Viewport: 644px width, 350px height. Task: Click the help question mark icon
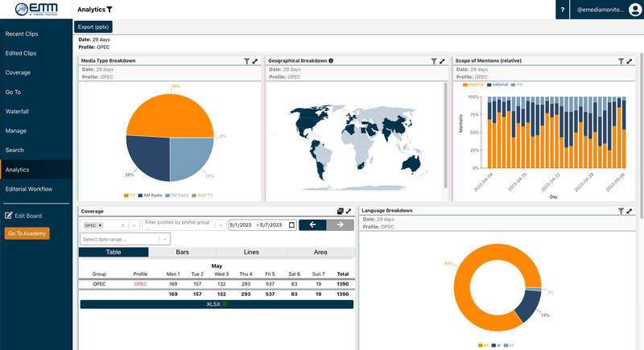click(x=562, y=9)
